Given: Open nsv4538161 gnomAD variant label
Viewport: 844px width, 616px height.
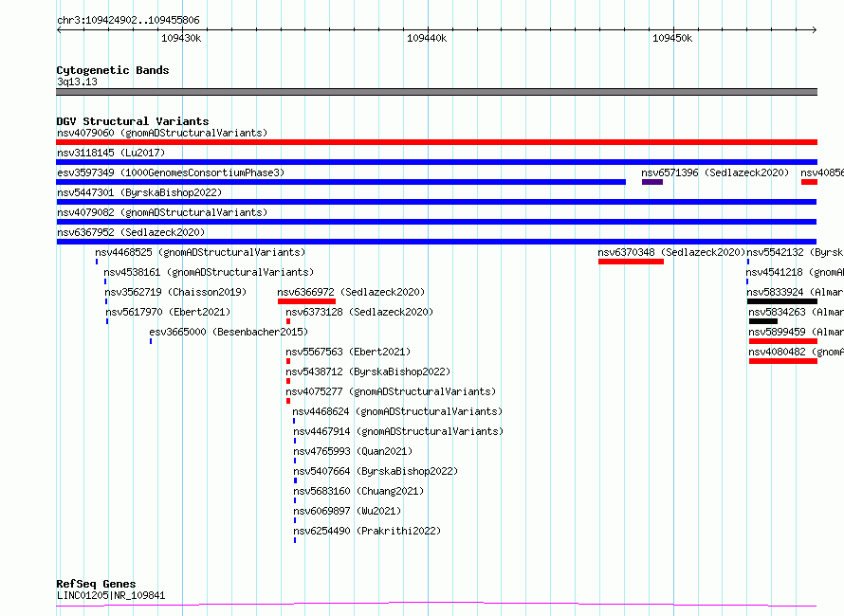Looking at the screenshot, I should (x=209, y=272).
